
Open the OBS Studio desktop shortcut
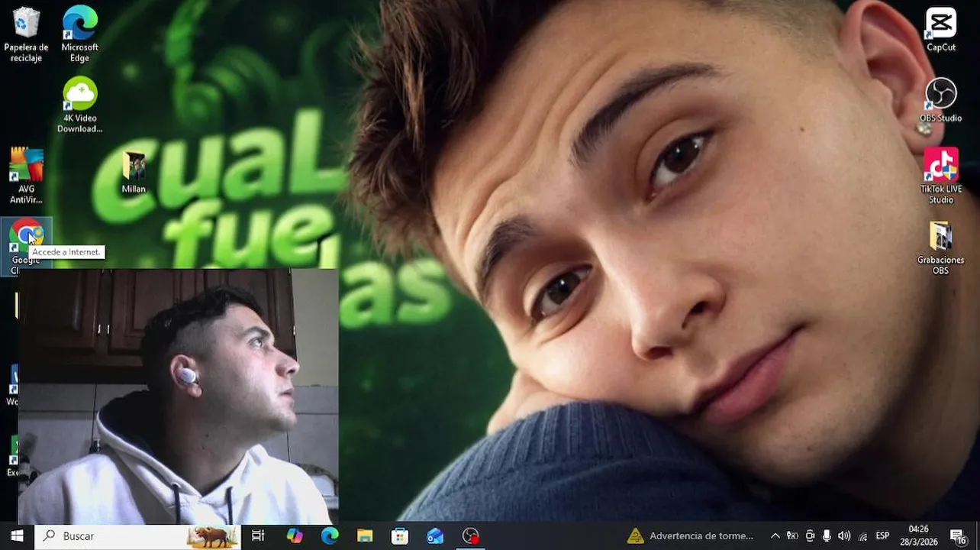(940, 101)
